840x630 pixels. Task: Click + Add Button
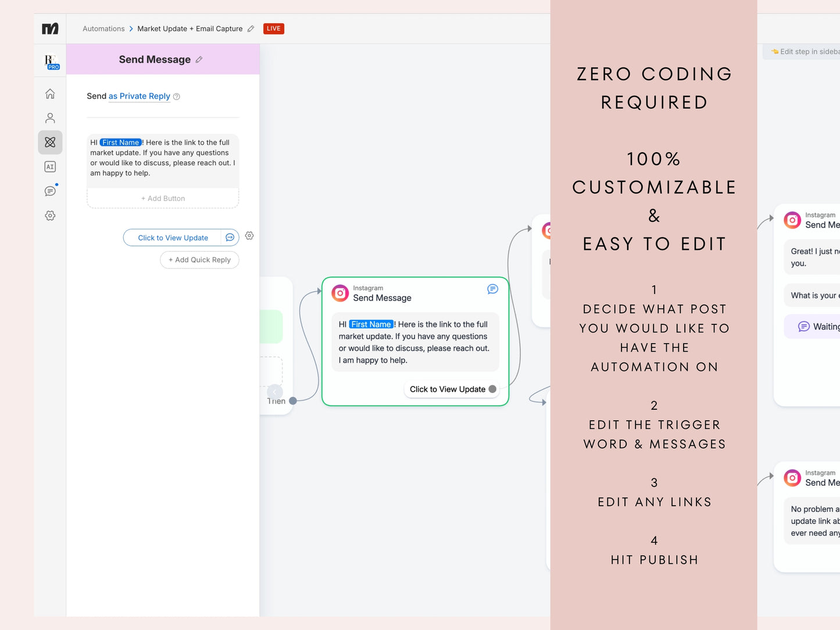pyautogui.click(x=163, y=198)
